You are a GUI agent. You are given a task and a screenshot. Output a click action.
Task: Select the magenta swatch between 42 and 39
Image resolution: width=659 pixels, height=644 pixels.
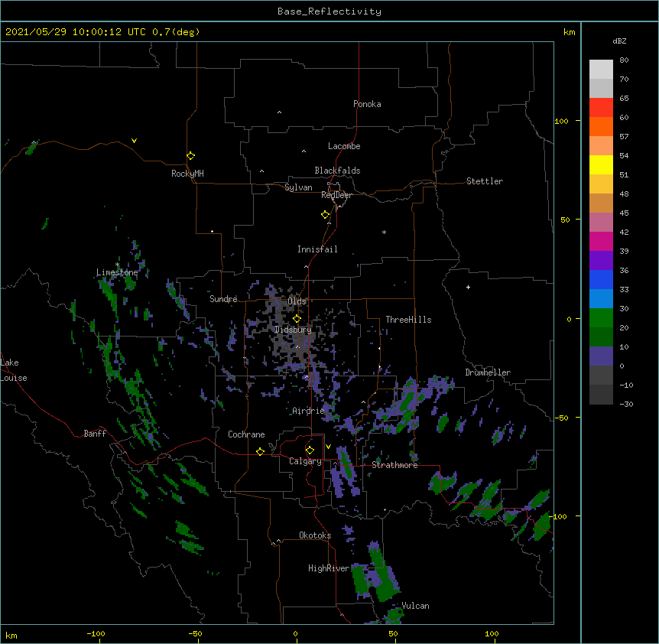(x=601, y=241)
